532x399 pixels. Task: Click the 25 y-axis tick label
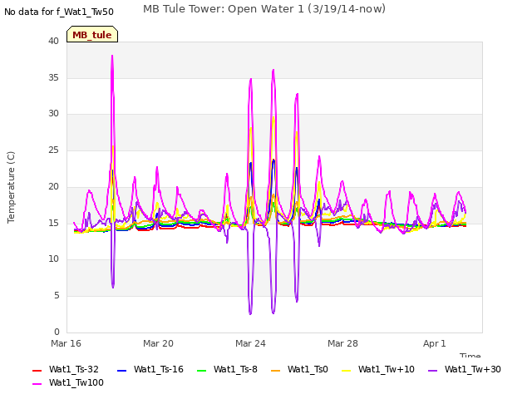pos(53,150)
